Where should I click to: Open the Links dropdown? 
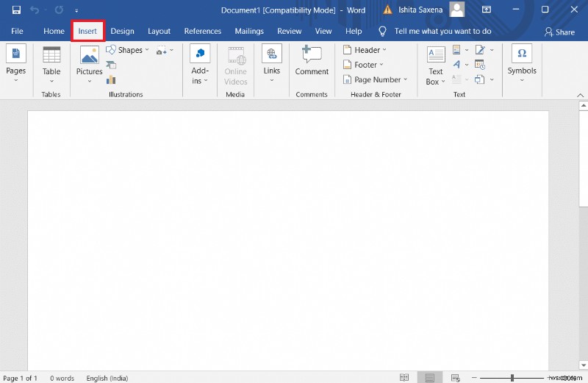(271, 64)
